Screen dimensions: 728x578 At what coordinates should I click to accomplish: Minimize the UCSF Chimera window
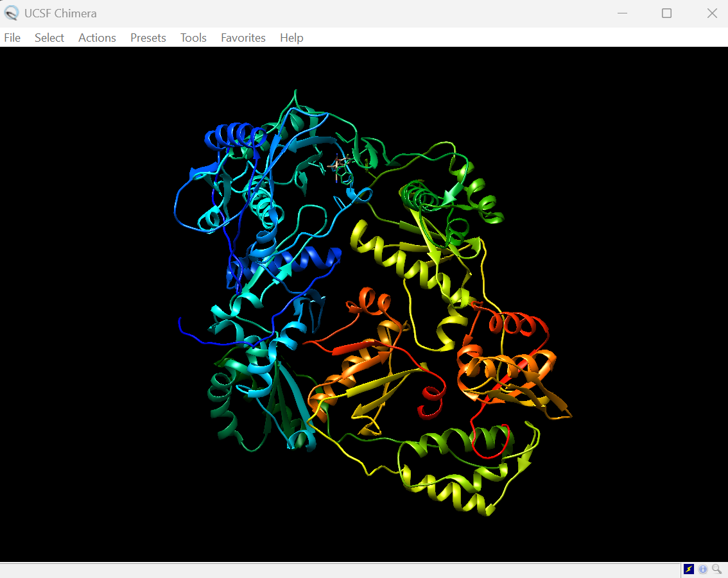(623, 13)
